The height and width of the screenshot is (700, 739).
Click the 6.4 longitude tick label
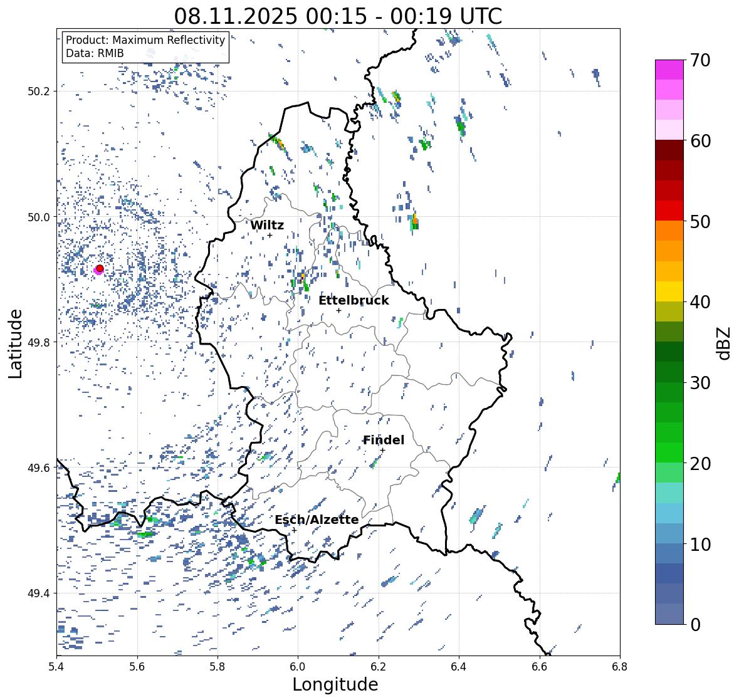tap(459, 667)
